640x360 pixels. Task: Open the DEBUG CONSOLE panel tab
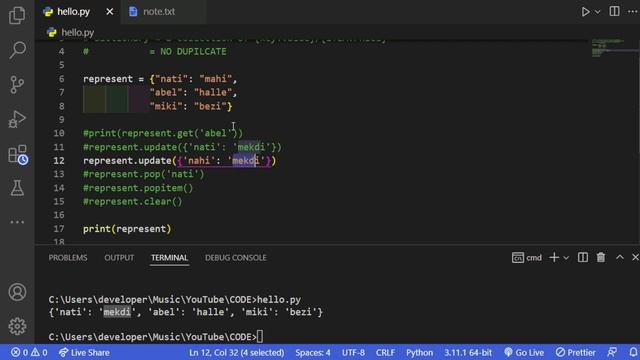(236, 258)
